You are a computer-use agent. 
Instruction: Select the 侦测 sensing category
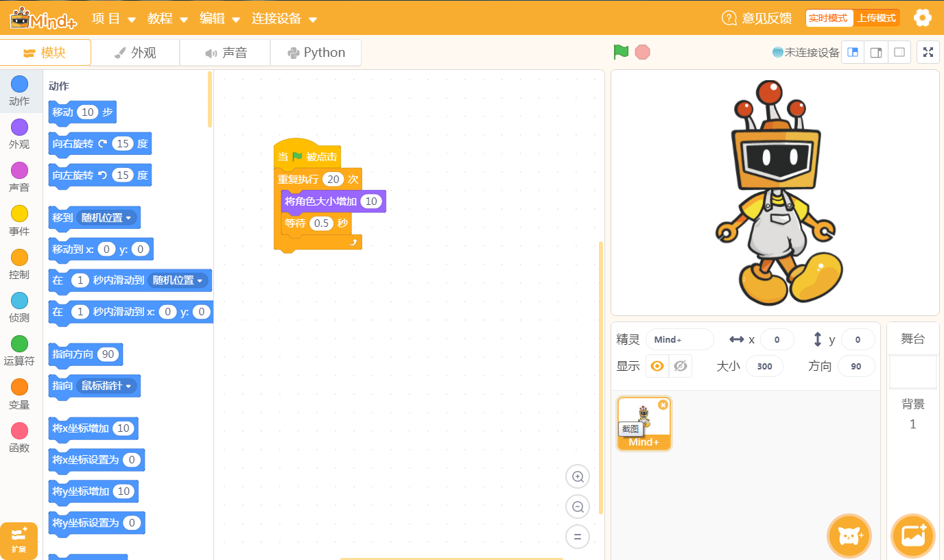click(19, 308)
